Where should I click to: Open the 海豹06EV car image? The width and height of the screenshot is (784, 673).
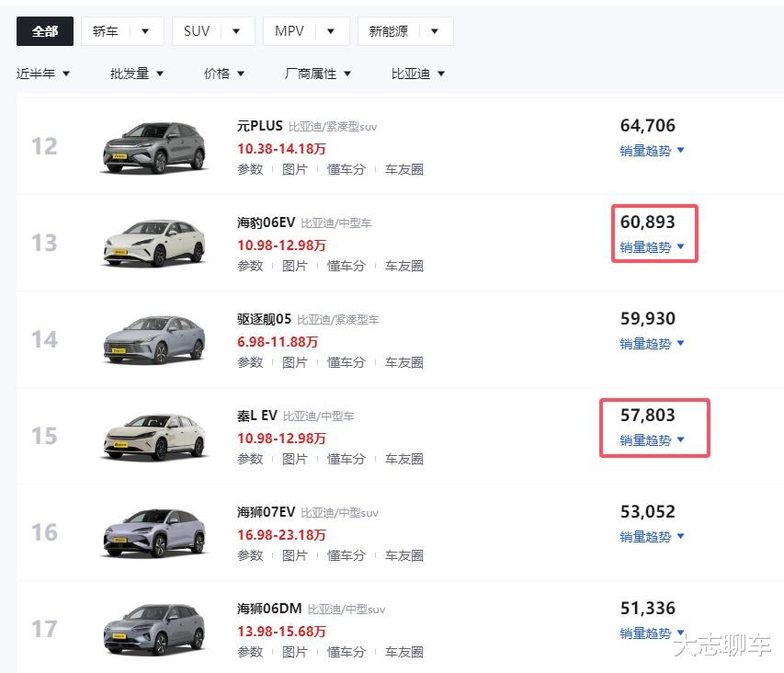153,243
